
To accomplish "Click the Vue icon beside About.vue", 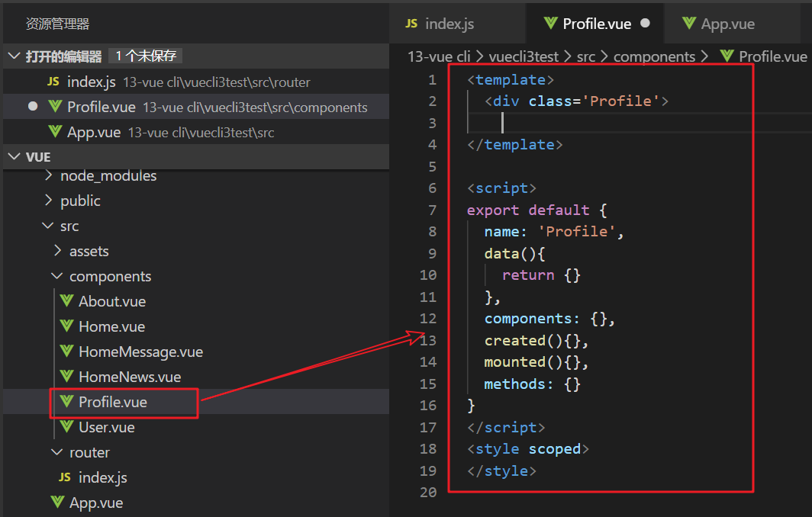I will pos(67,301).
